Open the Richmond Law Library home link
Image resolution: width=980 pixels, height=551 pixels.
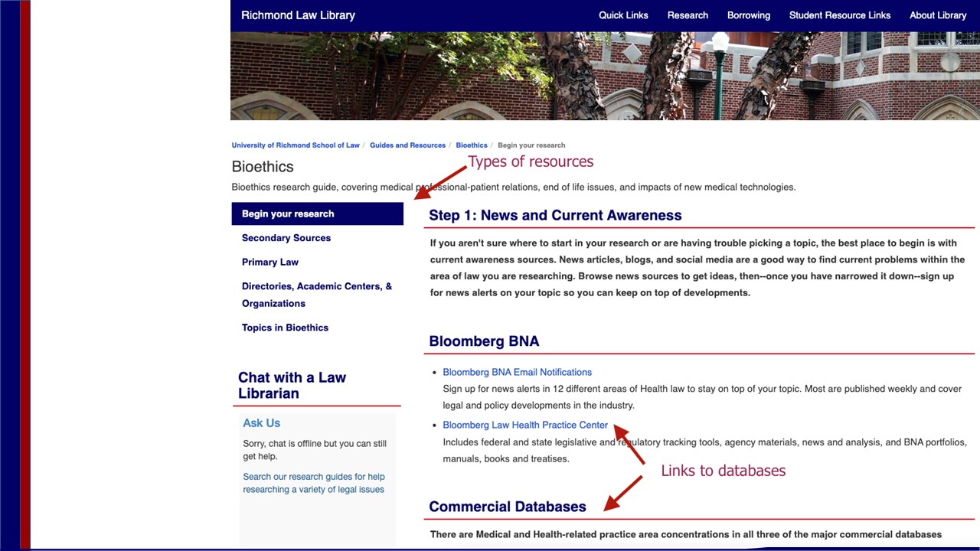coord(298,15)
